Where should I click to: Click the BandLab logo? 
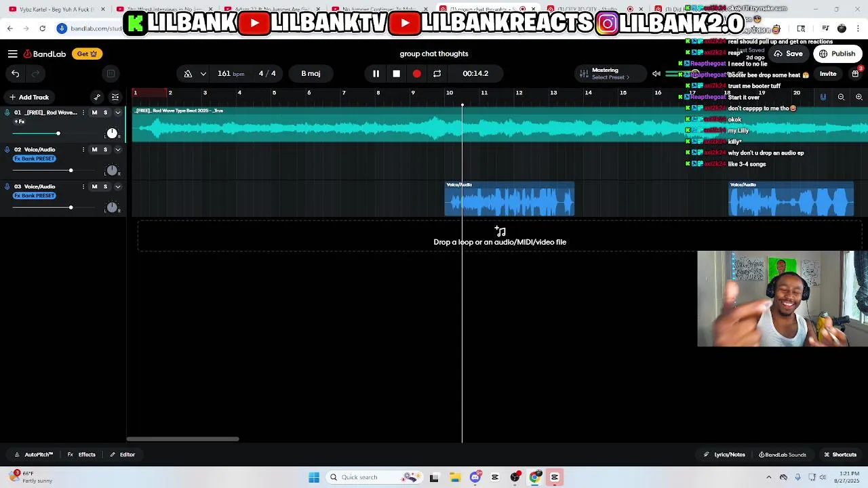(45, 54)
